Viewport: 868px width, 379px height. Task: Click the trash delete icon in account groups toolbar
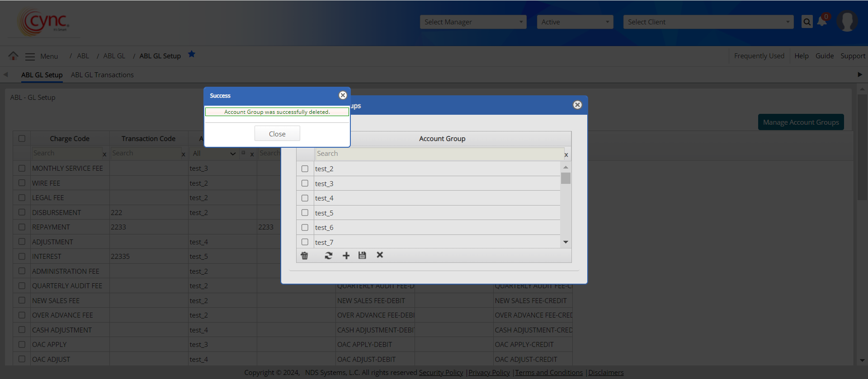[304, 256]
